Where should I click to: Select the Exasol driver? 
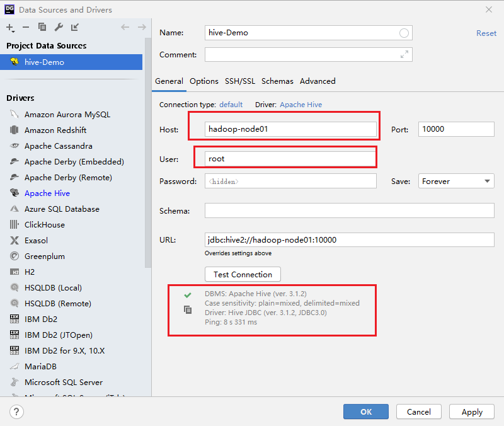[36, 241]
